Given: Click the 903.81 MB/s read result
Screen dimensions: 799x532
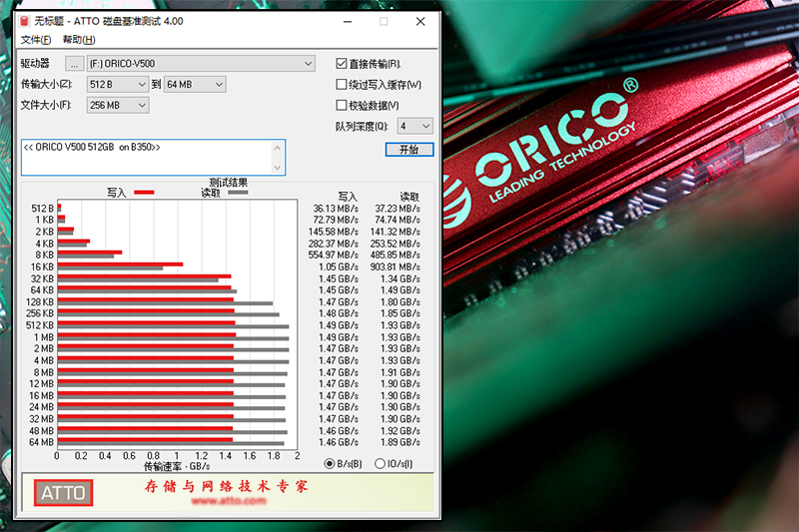Looking at the screenshot, I should pos(395,266).
